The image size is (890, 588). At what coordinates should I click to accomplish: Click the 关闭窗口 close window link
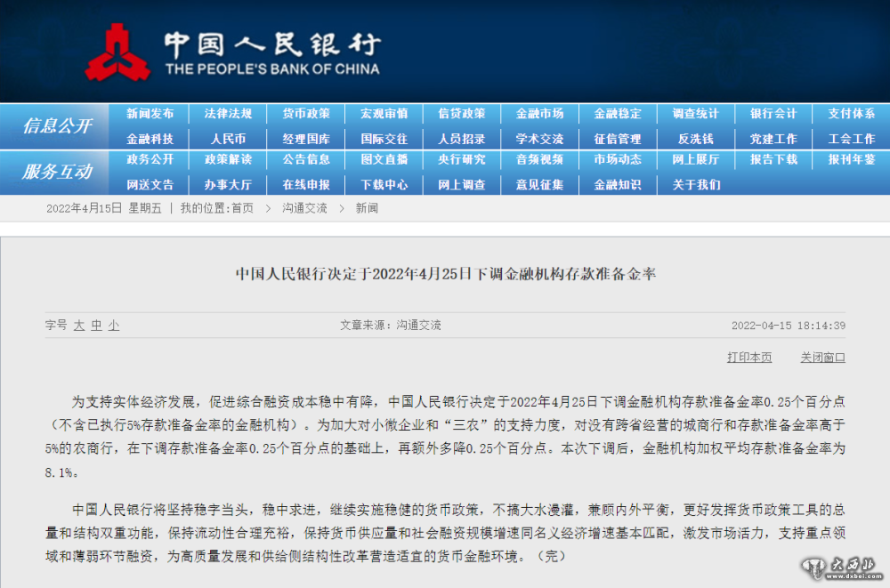(x=822, y=358)
